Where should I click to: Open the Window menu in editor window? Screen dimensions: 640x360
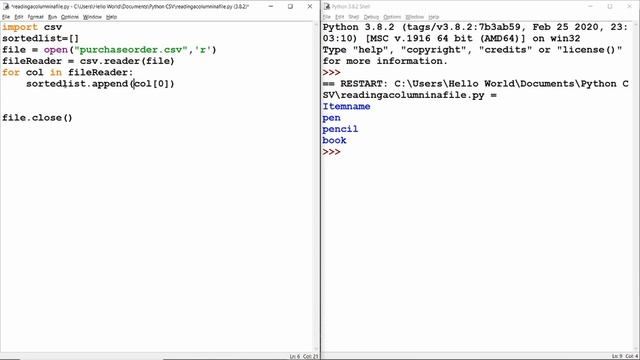92,17
